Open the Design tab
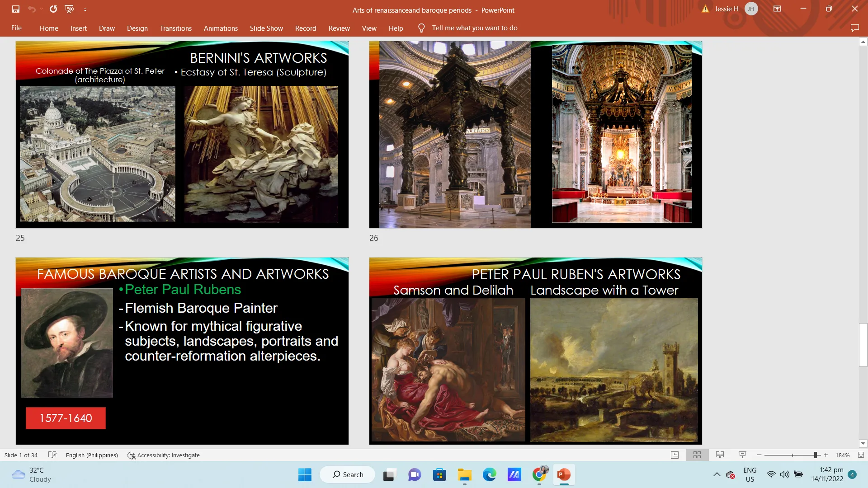The width and height of the screenshot is (868, 488). (x=137, y=28)
